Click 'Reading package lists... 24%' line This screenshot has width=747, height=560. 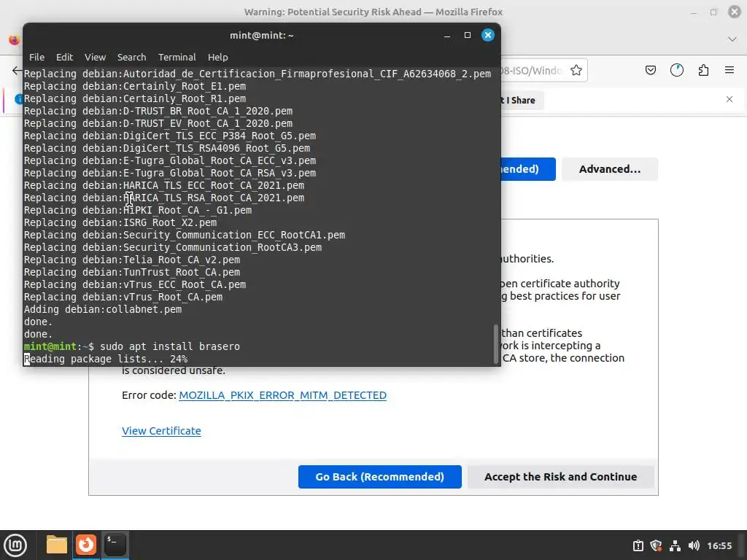[106, 359]
